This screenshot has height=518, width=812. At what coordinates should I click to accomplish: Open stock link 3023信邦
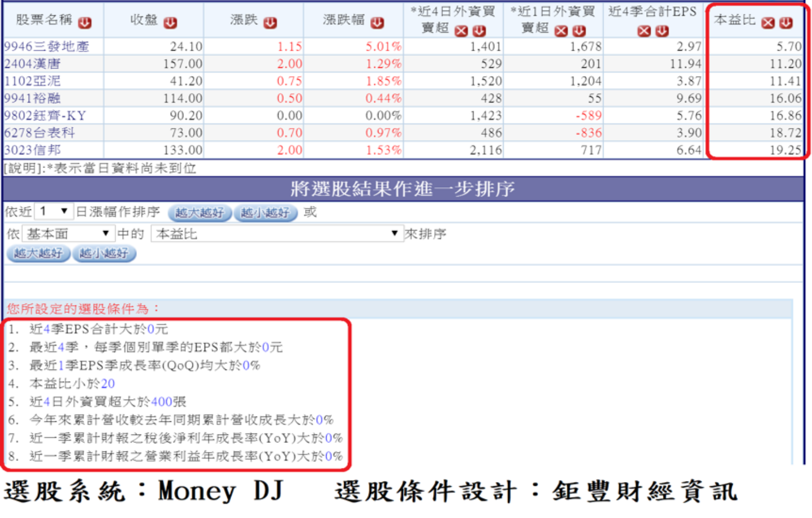click(32, 150)
